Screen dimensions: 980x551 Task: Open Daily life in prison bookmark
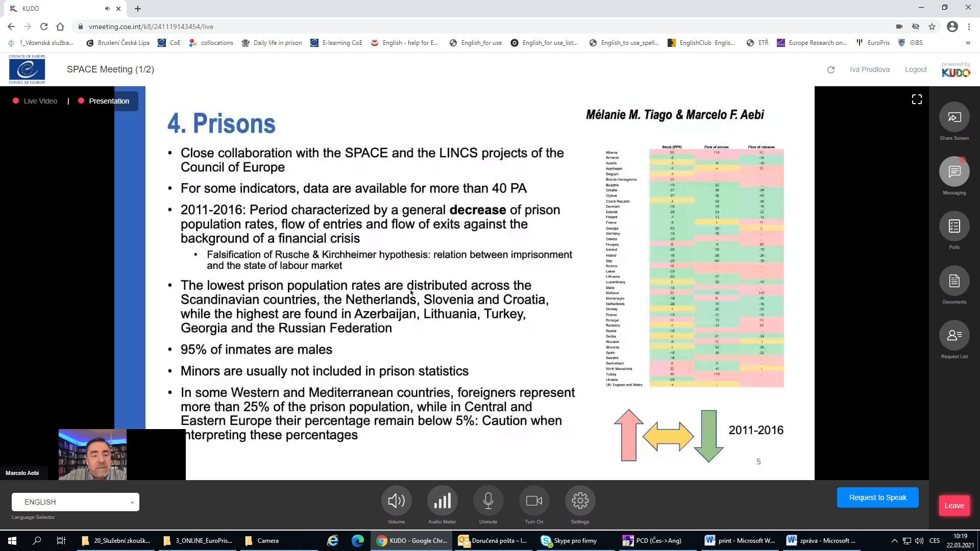[x=272, y=43]
